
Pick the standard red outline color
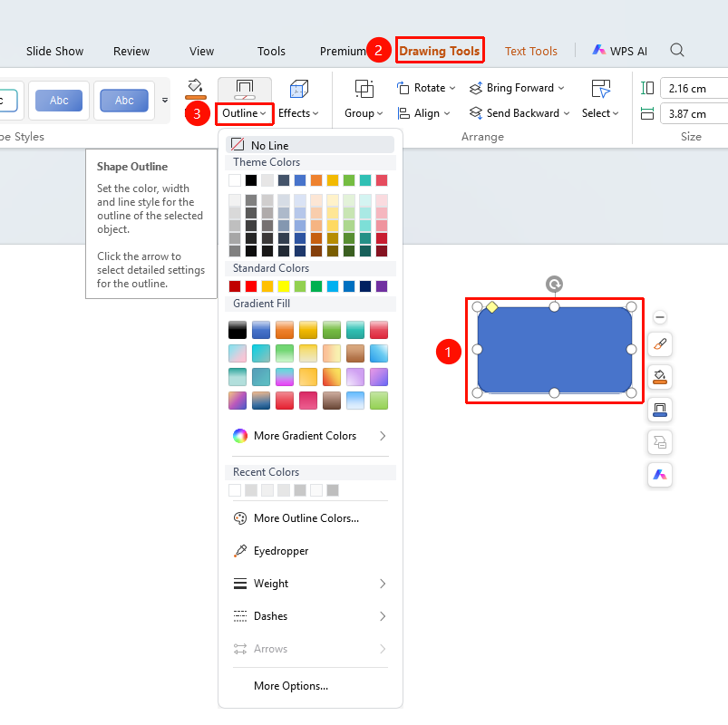(x=251, y=286)
